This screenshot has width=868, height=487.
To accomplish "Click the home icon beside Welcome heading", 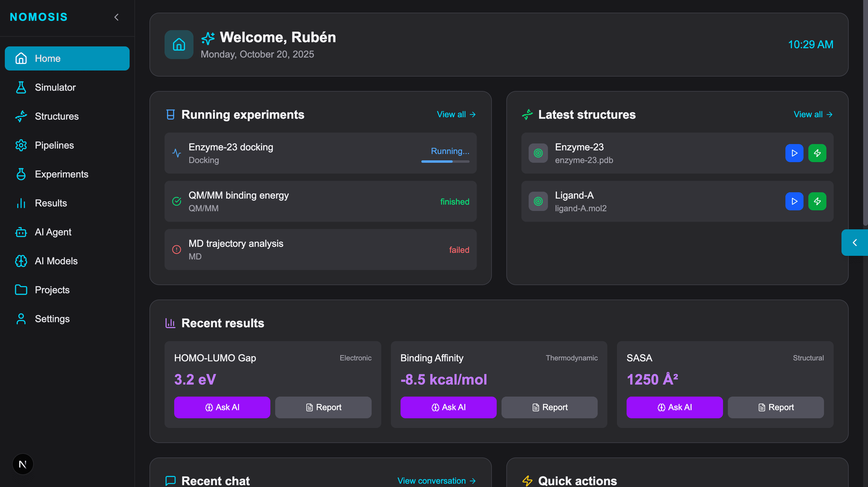I will point(179,45).
